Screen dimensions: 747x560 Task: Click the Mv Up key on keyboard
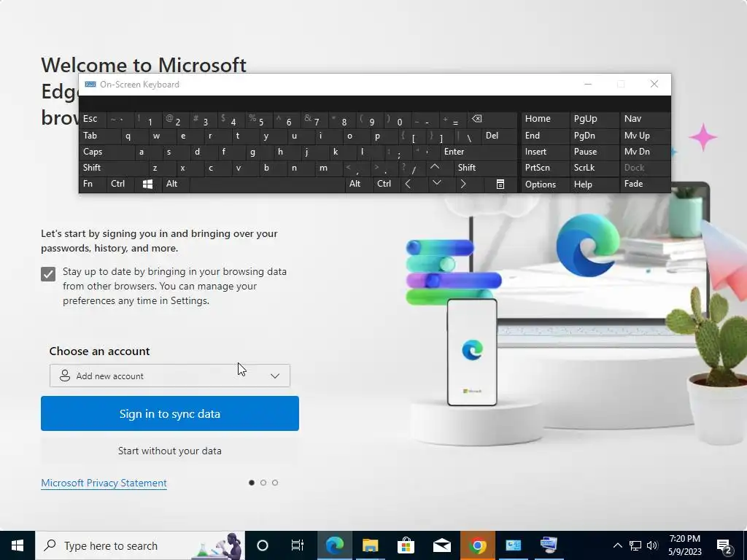coord(645,136)
